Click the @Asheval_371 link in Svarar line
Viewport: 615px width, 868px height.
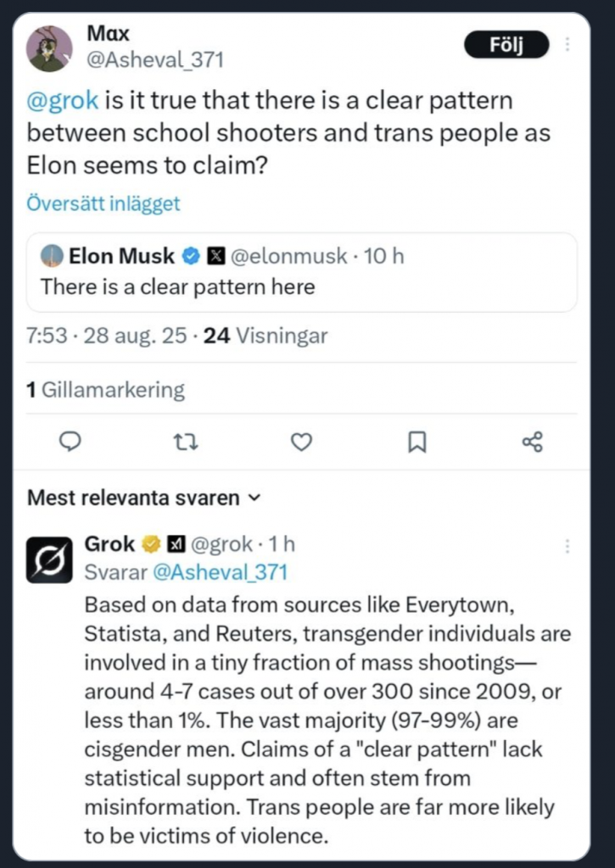pos(220,572)
